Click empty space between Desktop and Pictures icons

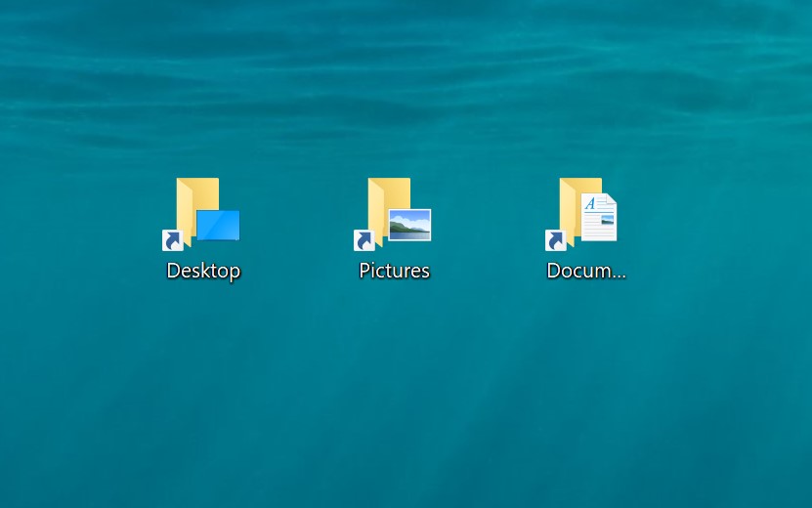(x=299, y=220)
